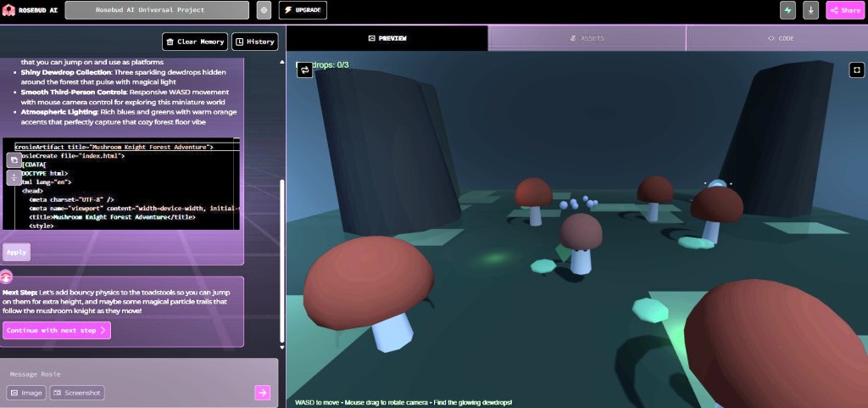Click Clear Memory button

click(195, 42)
